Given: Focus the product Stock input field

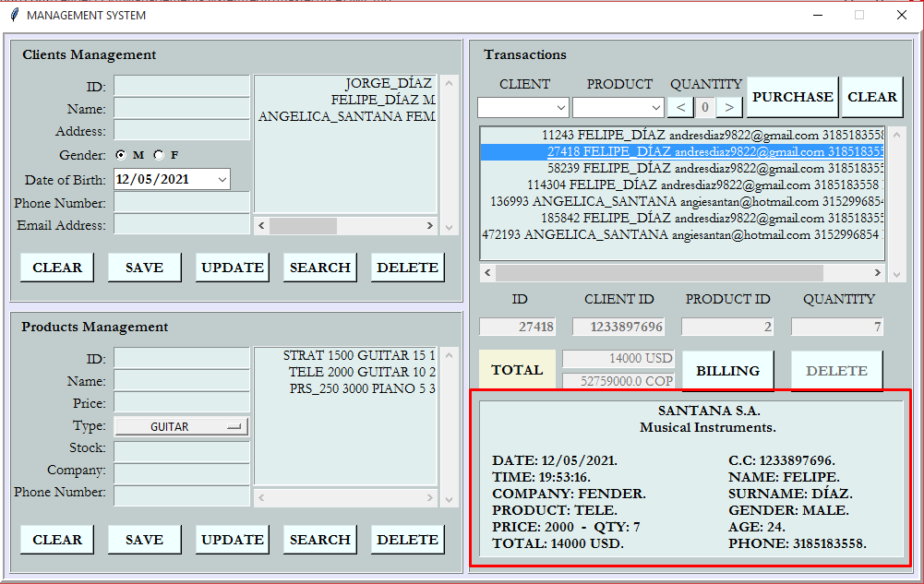Looking at the screenshot, I should tap(182, 451).
